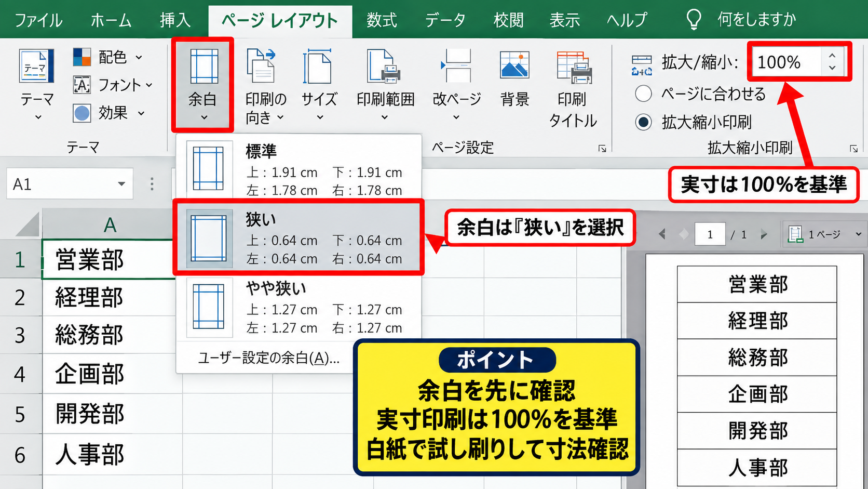Select column A header

coord(110,224)
